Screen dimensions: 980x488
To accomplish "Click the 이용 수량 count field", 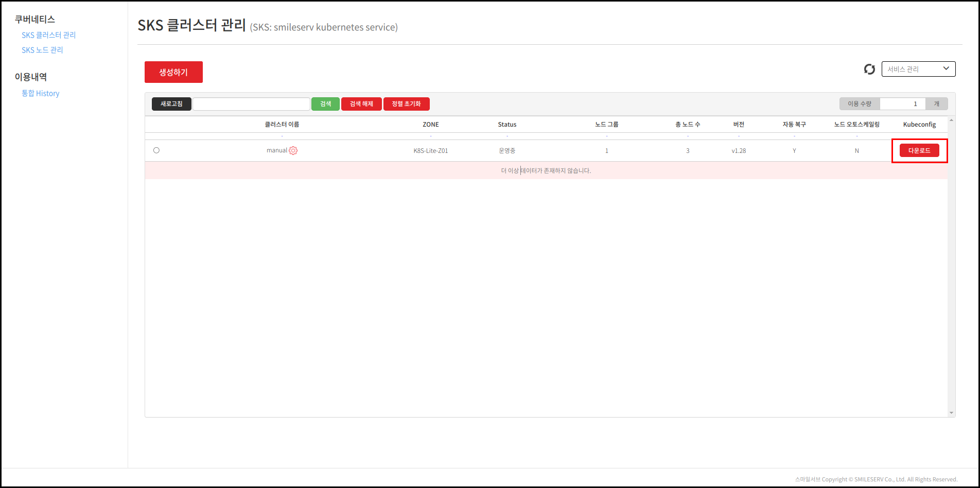I will (902, 104).
